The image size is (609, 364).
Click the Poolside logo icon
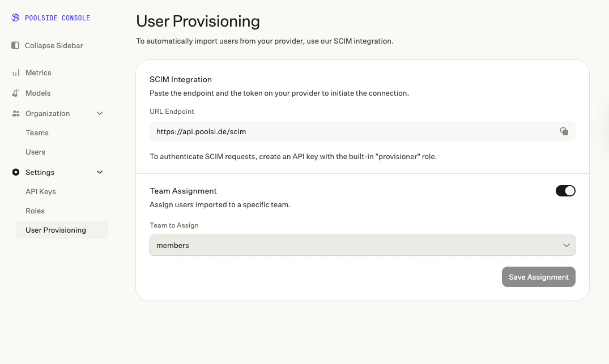click(15, 18)
